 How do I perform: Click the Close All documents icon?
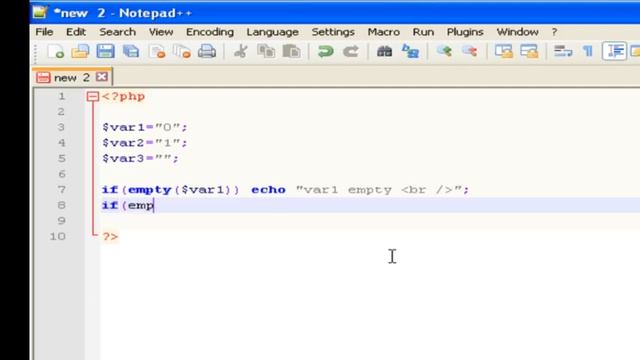(182, 51)
